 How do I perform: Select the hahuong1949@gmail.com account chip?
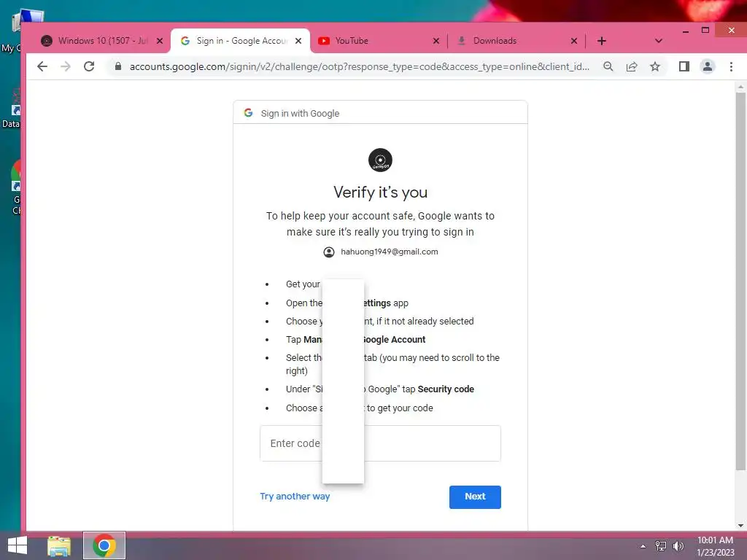380,252
